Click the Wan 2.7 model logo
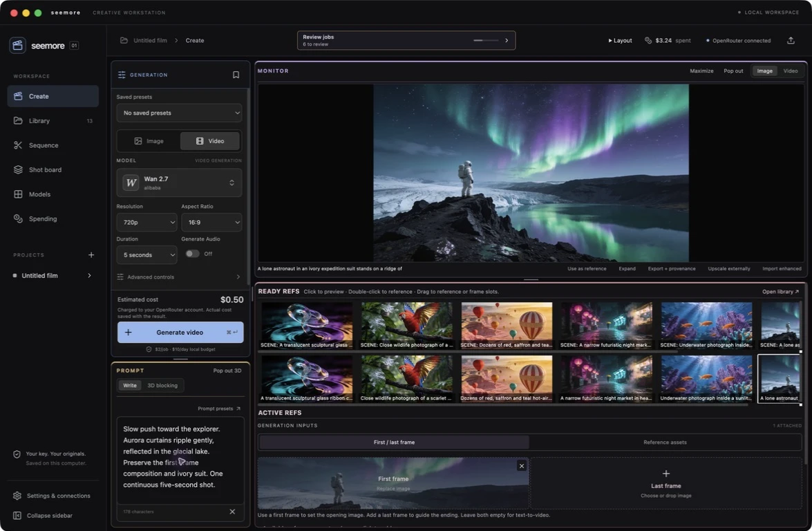 [x=131, y=183]
